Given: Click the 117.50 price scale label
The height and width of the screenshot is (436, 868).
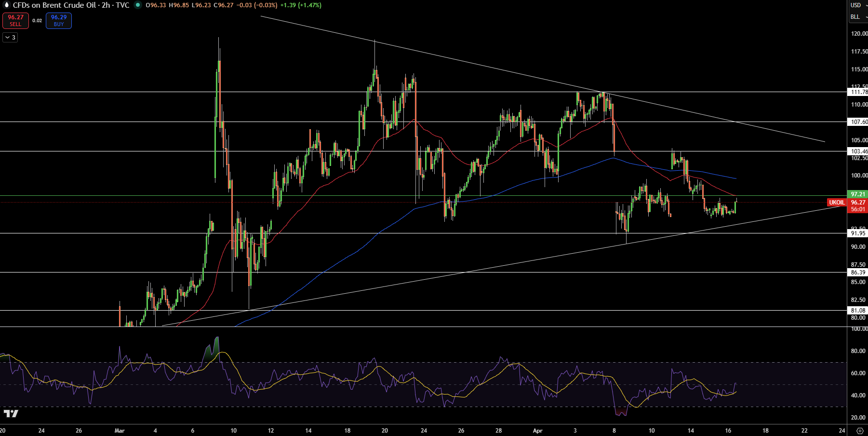Looking at the screenshot, I should pyautogui.click(x=859, y=52).
